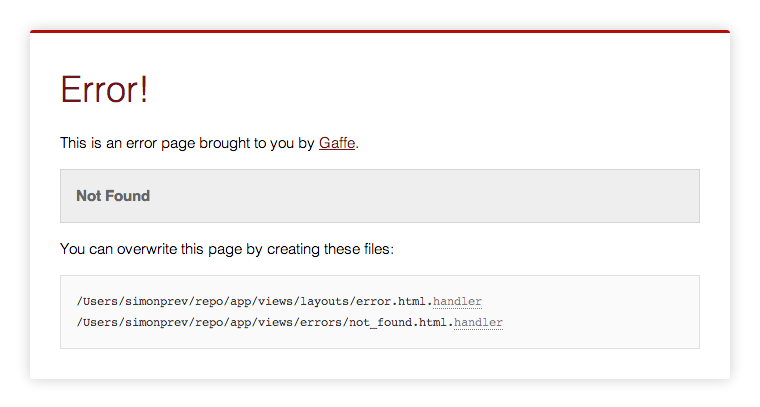The width and height of the screenshot is (760, 407).
Task: Click the Not Found message box
Action: 380,196
